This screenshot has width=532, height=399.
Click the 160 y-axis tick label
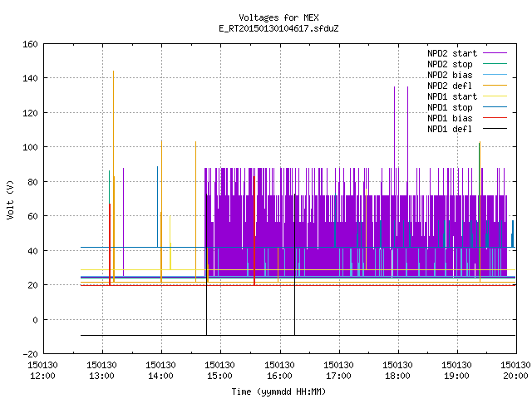click(x=30, y=44)
